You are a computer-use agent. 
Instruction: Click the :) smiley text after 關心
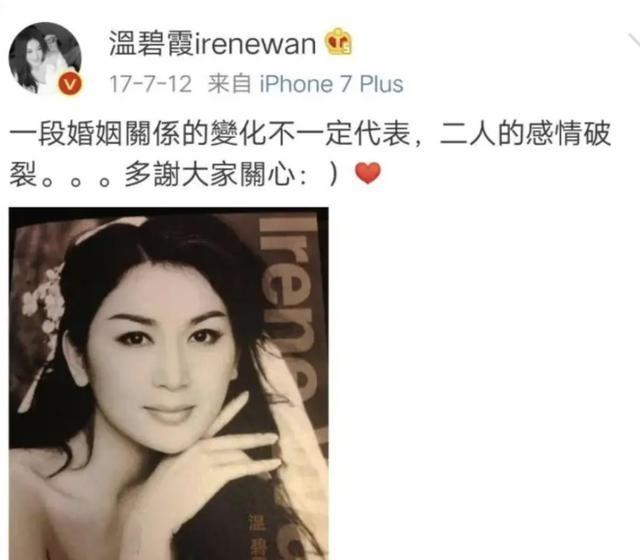(x=320, y=175)
